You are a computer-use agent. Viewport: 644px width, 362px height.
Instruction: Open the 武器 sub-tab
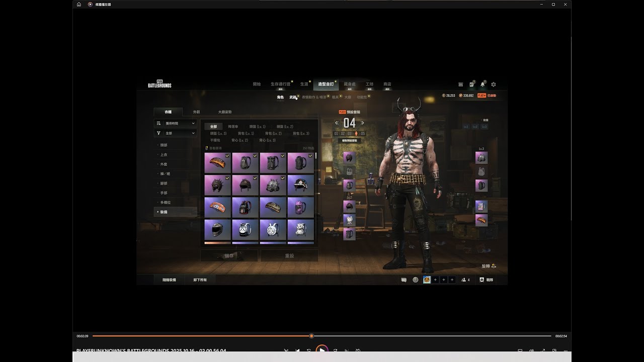[293, 97]
